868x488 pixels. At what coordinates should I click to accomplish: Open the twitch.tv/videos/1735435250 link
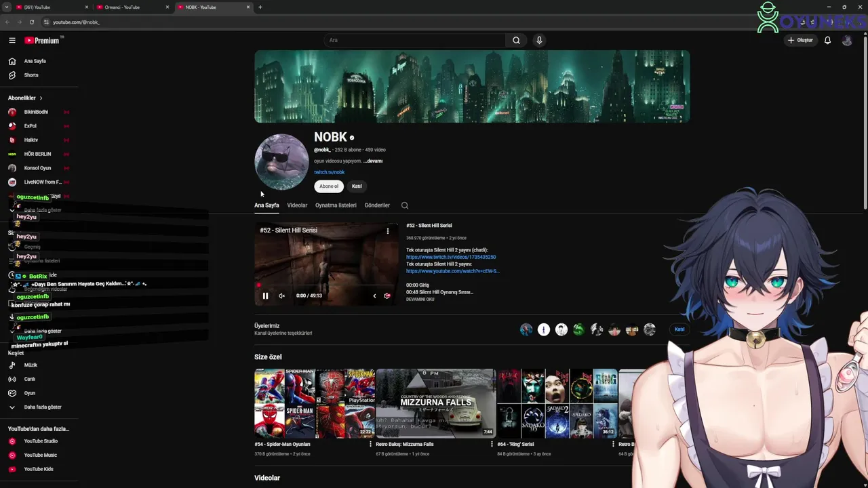[451, 258]
